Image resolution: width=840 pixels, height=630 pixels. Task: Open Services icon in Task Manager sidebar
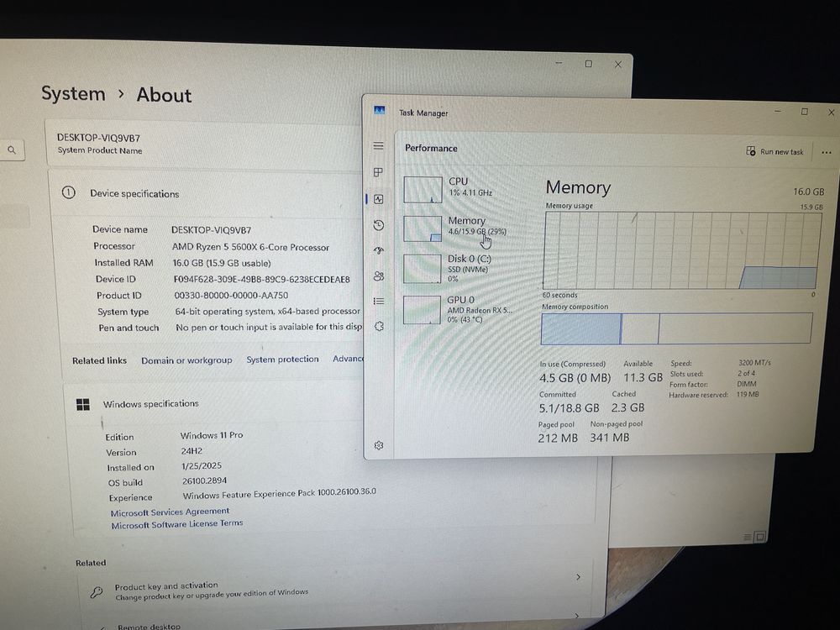(x=379, y=326)
